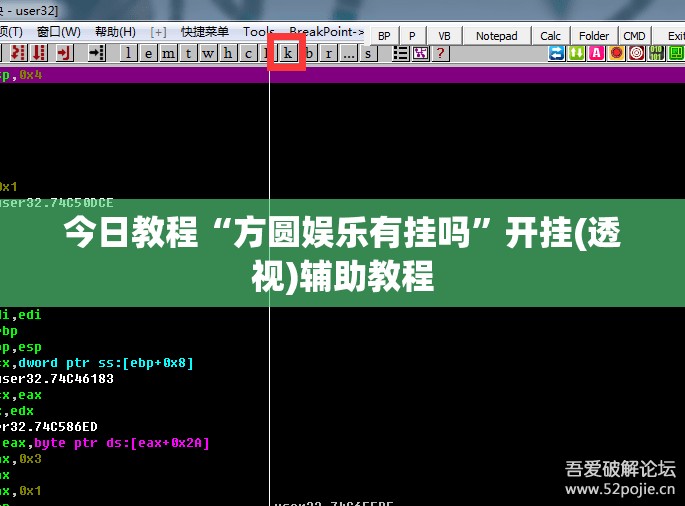Show Threads window via 't' button
685x506 pixels.
pos(188,53)
